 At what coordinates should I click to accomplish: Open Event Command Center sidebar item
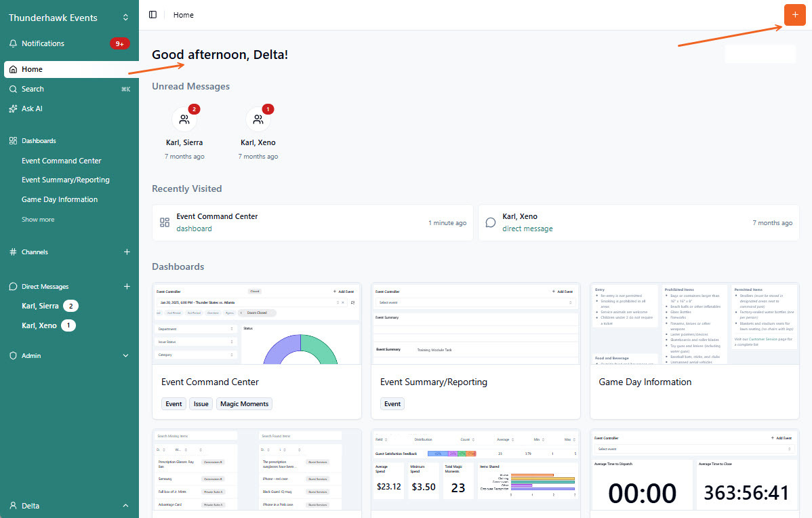(62, 161)
